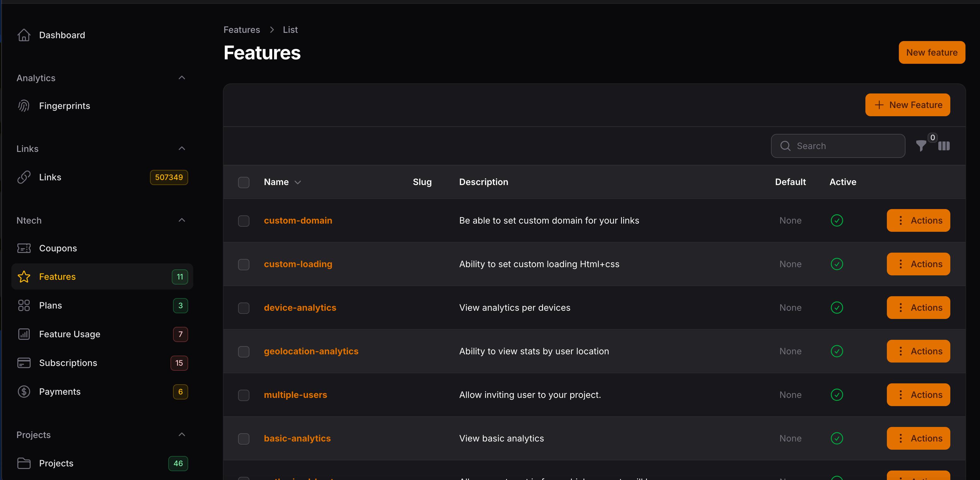Select the Fingerprints analytics icon
The height and width of the screenshot is (480, 980).
coord(24,106)
